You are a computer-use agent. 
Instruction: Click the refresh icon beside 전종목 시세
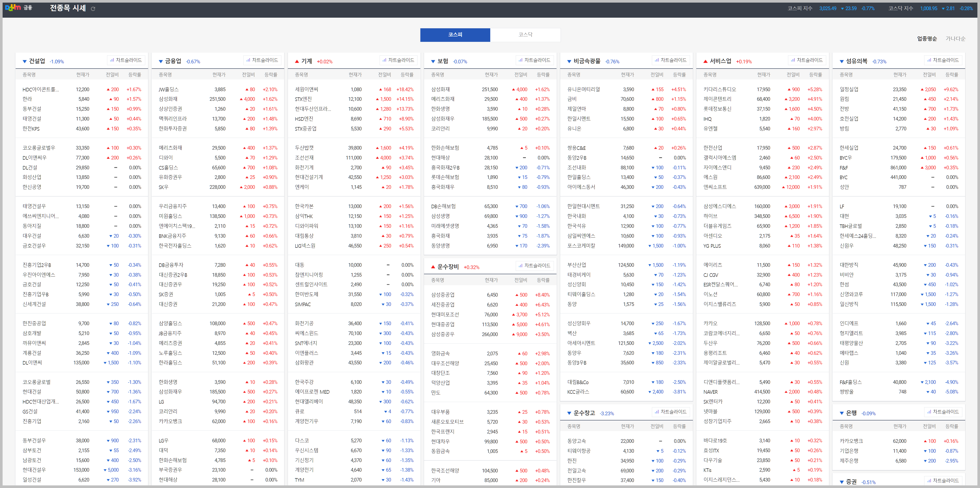click(93, 9)
